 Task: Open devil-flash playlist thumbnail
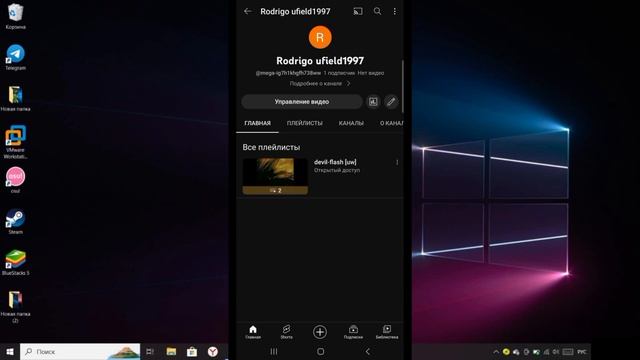(x=275, y=176)
